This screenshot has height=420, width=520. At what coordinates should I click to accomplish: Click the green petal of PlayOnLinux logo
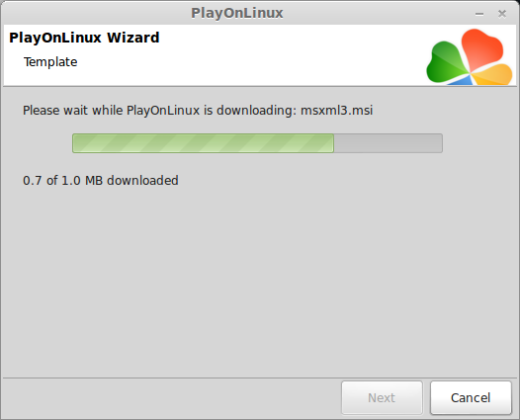tap(446, 63)
